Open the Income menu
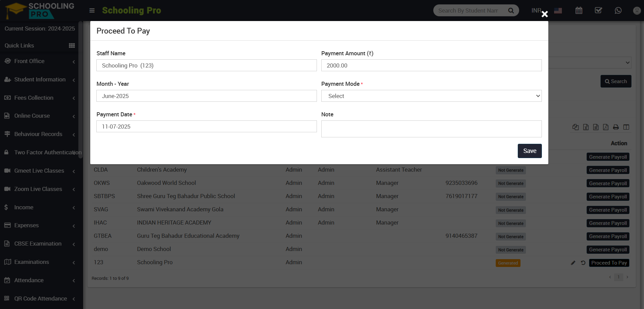Image resolution: width=644 pixels, height=309 pixels. [x=39, y=207]
